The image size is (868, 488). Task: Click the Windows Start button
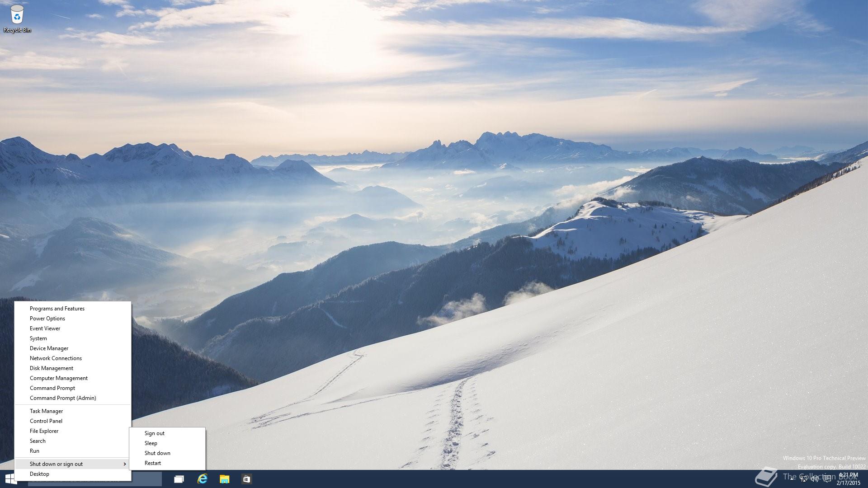(x=10, y=479)
